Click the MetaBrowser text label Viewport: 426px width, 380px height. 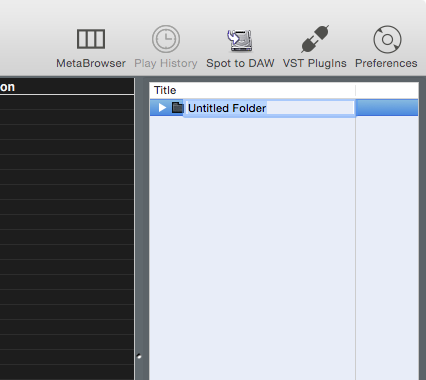coord(91,63)
